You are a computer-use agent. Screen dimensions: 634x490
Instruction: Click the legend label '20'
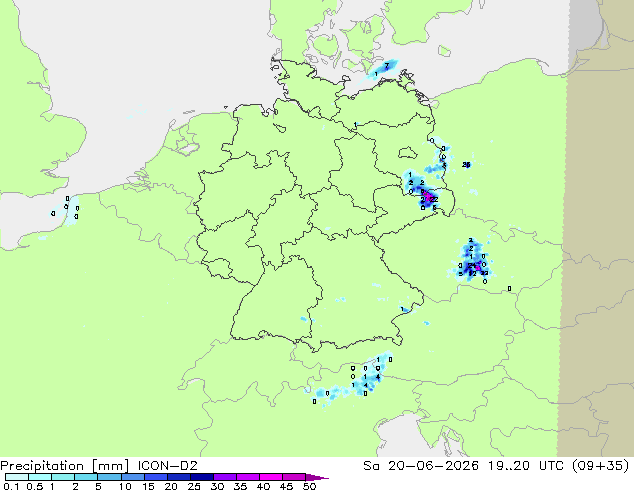(171, 486)
